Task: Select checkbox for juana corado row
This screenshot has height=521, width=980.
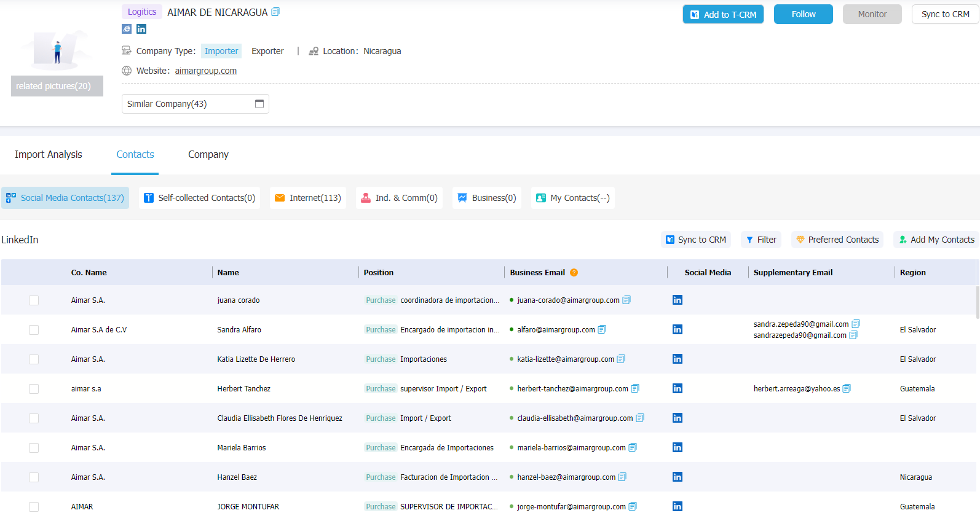Action: click(x=34, y=300)
